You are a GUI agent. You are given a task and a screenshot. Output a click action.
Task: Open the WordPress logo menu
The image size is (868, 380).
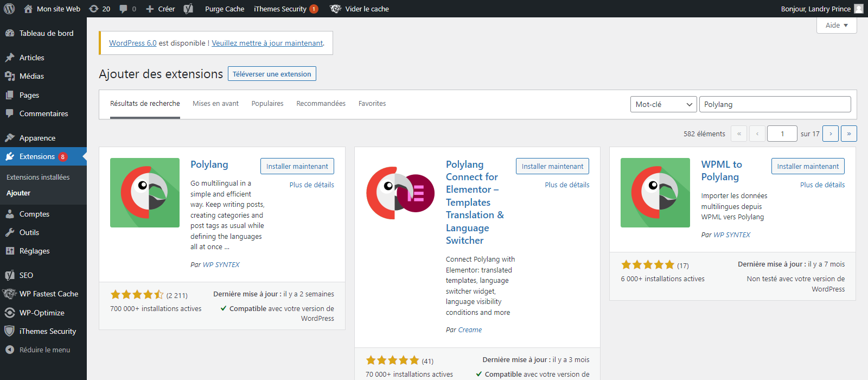coord(9,9)
